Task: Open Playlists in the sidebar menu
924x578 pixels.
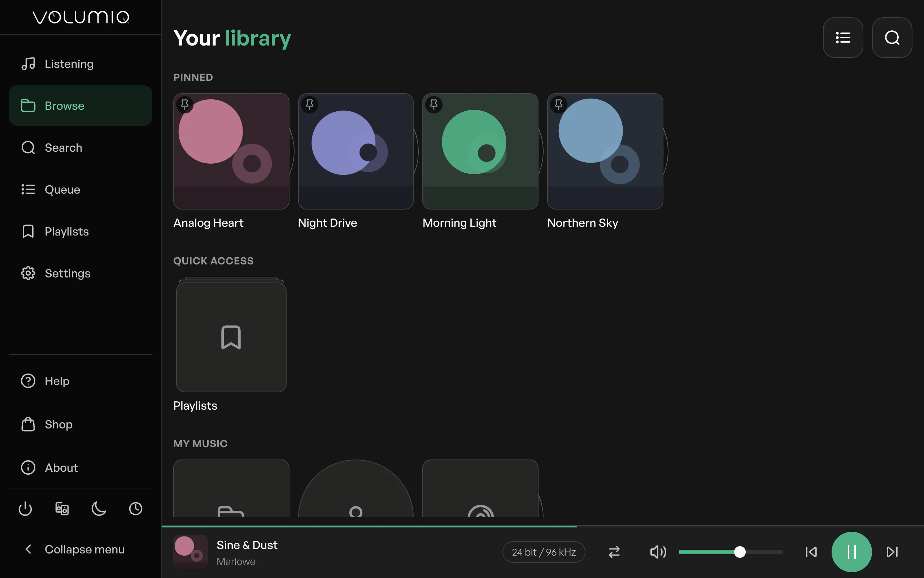Action: [x=80, y=231]
